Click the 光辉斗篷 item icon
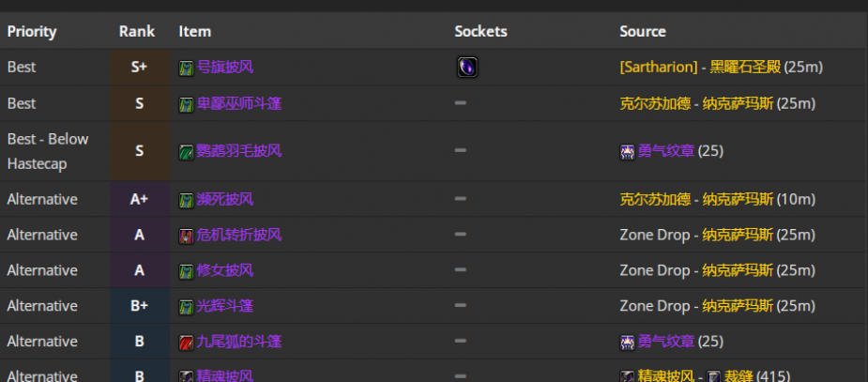 (186, 307)
